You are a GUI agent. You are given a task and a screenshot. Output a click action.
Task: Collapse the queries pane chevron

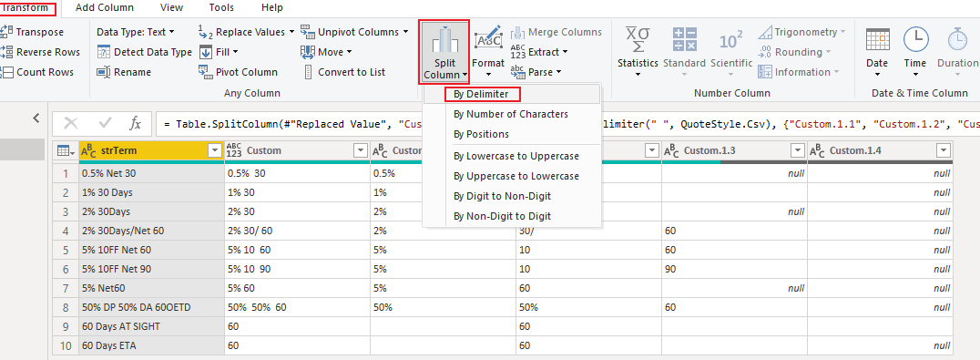click(x=36, y=118)
